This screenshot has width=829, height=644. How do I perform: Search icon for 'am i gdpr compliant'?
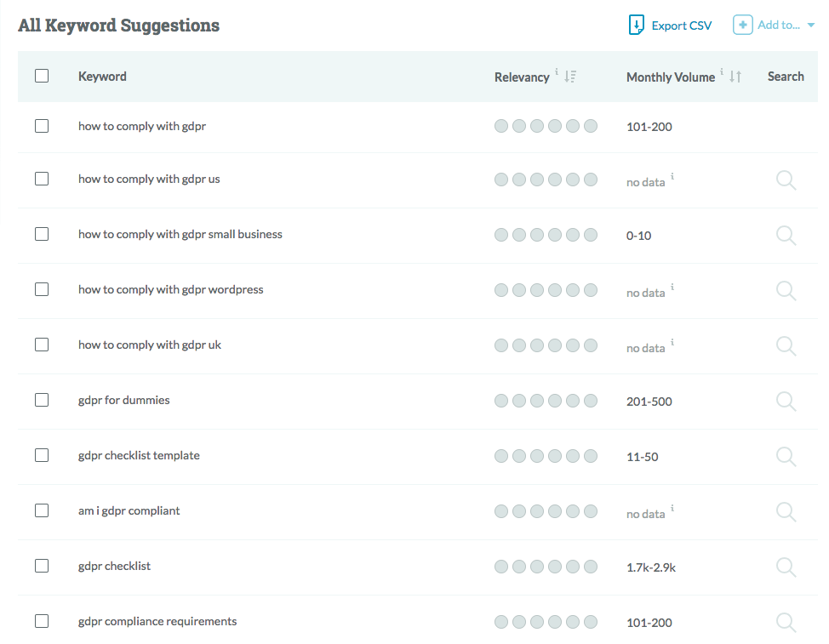[x=786, y=512]
